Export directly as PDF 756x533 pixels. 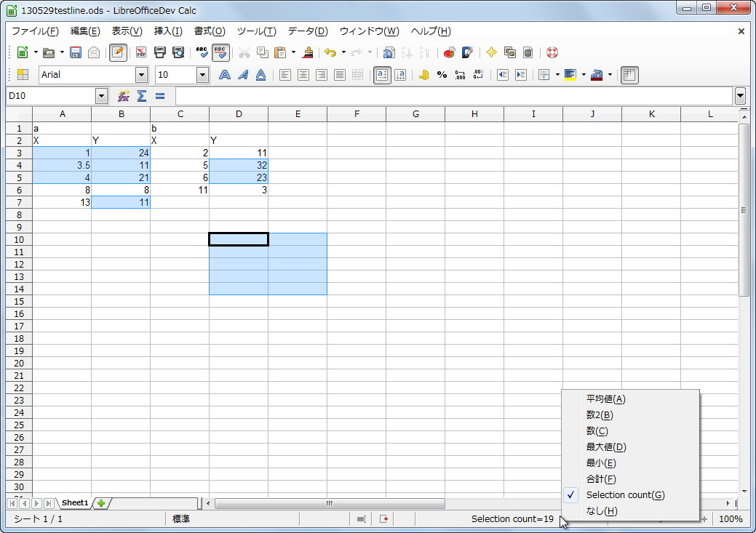(141, 52)
